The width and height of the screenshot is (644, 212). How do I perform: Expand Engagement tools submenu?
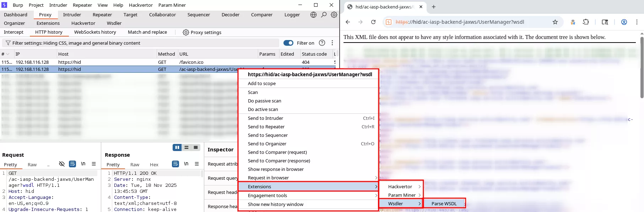click(x=376, y=195)
